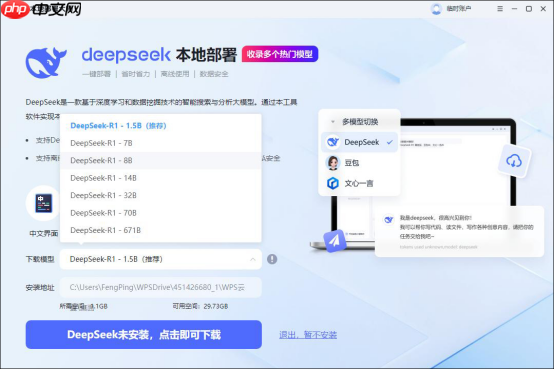Viewport: 554px width, 369px height.
Task: Choose DeepSeek-R1 - 32B model
Action: pyautogui.click(x=161, y=195)
